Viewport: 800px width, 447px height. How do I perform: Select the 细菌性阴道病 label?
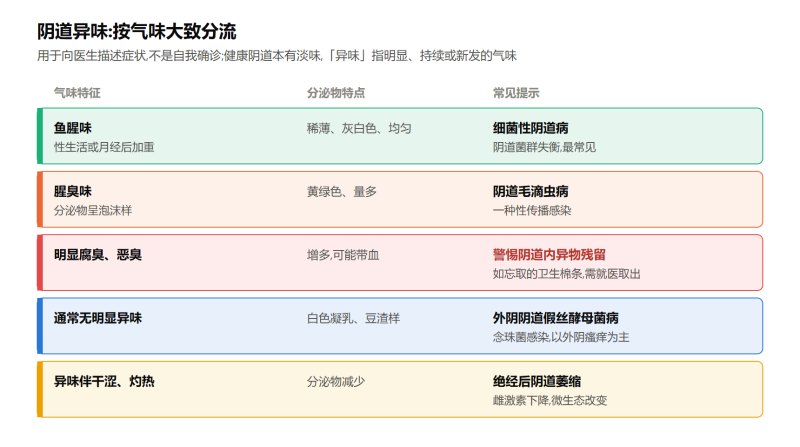click(531, 128)
